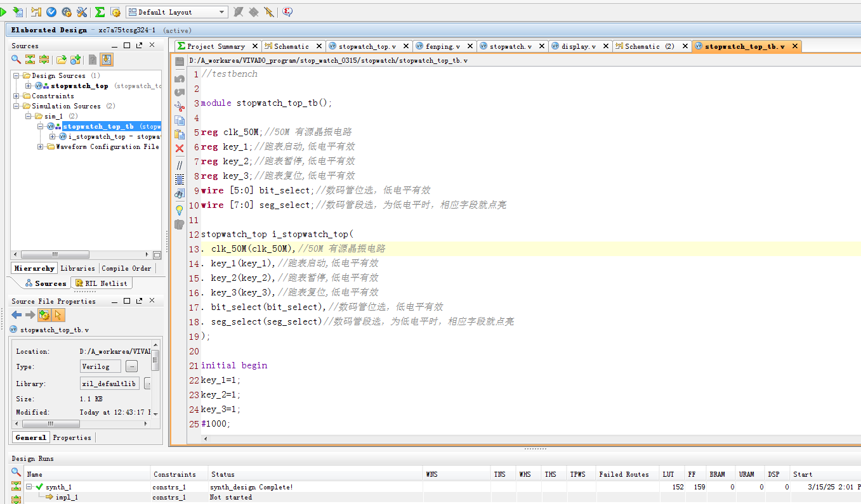Click the Copy icon in editor sidebar

[180, 120]
